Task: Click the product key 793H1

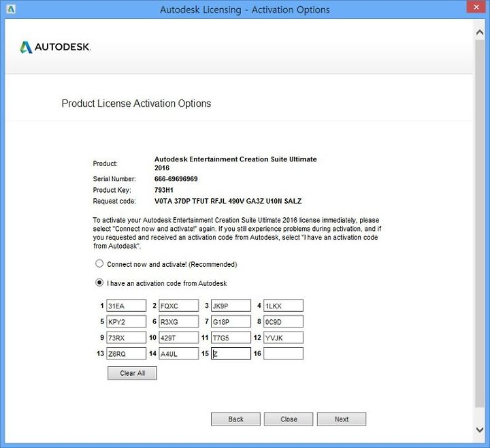Action: tap(164, 190)
